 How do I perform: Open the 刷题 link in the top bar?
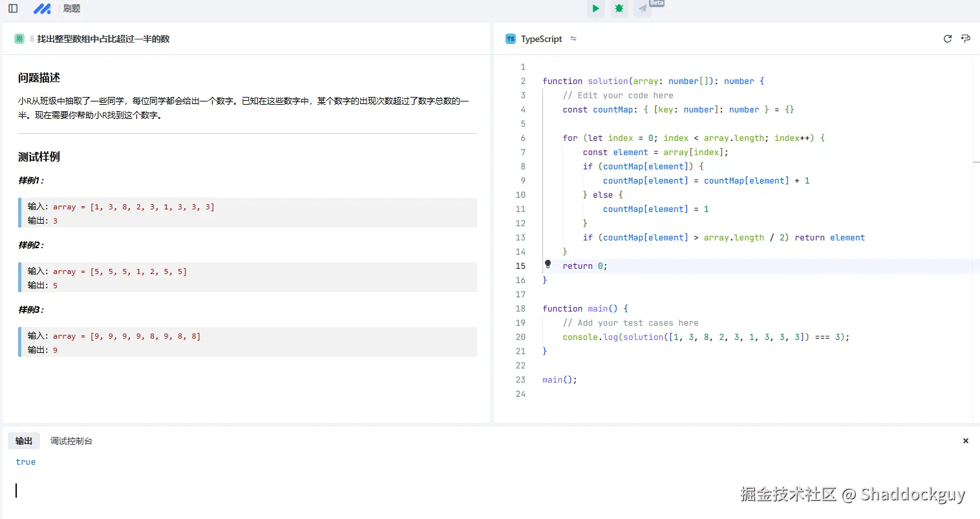[72, 8]
